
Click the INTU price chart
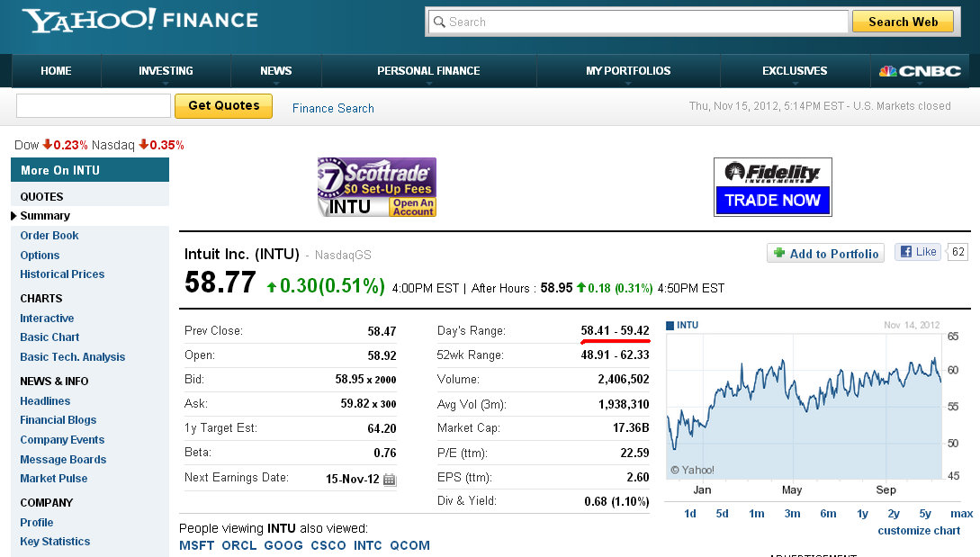(x=805, y=407)
